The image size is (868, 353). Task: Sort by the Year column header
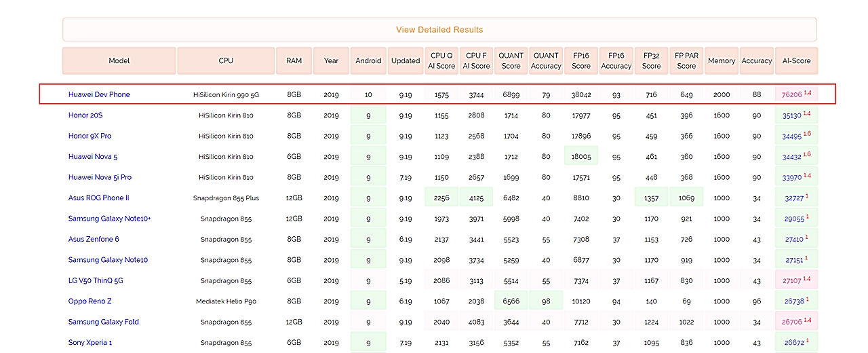click(x=331, y=60)
